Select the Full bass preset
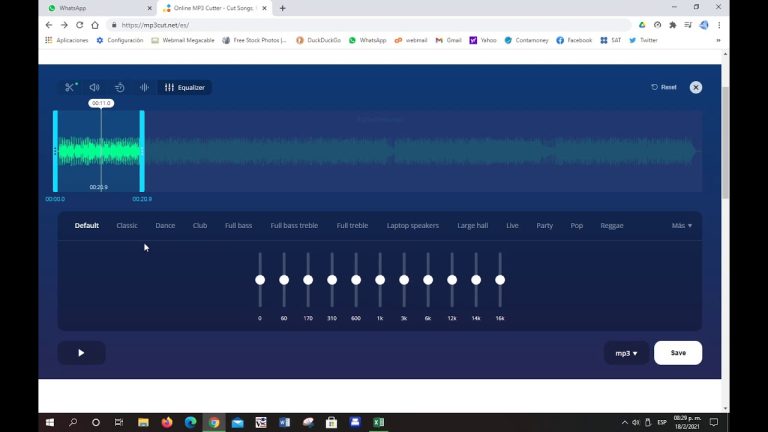768x432 pixels. click(x=238, y=226)
